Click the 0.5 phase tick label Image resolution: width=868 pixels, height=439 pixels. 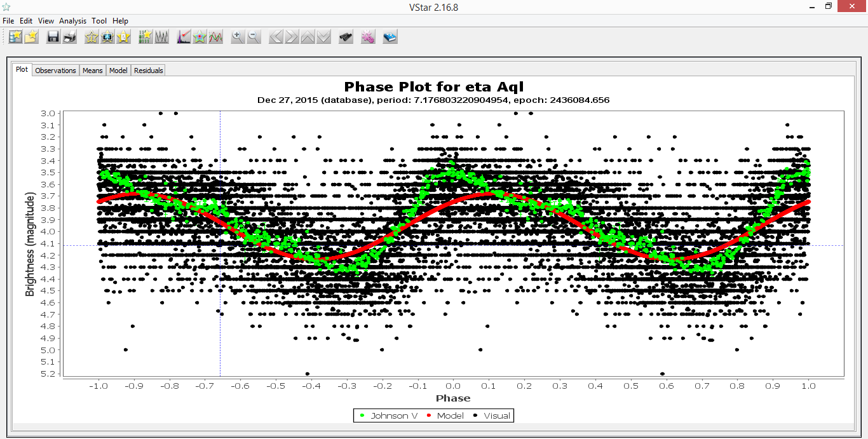point(630,385)
